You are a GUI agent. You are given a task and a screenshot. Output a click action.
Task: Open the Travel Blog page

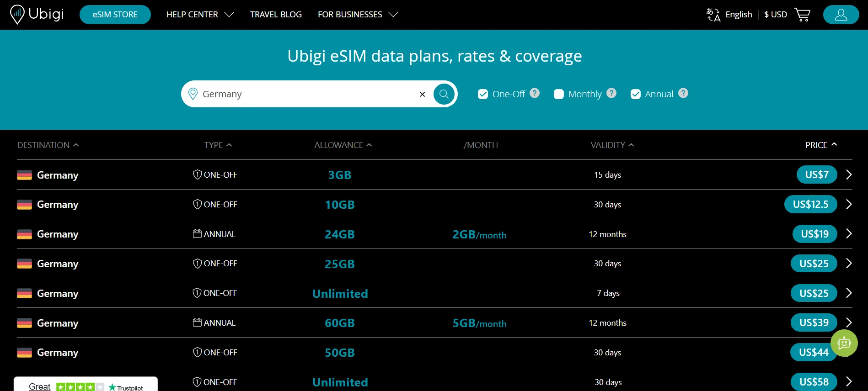pos(276,15)
